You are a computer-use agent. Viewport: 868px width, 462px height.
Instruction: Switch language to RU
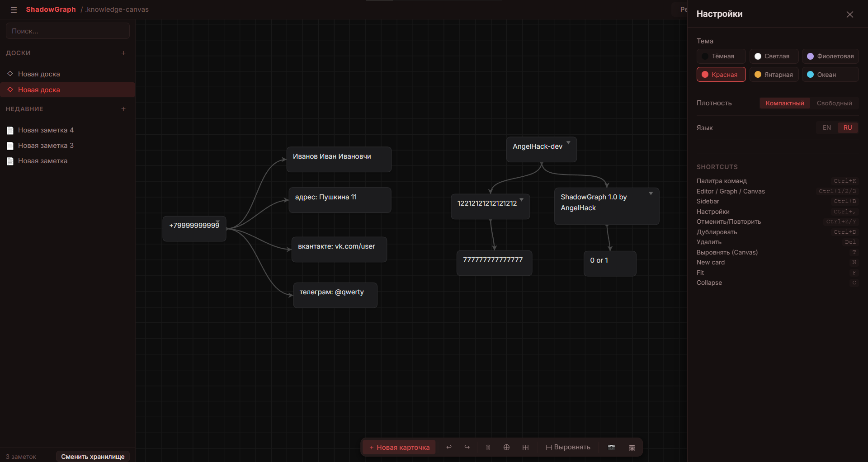tap(848, 127)
